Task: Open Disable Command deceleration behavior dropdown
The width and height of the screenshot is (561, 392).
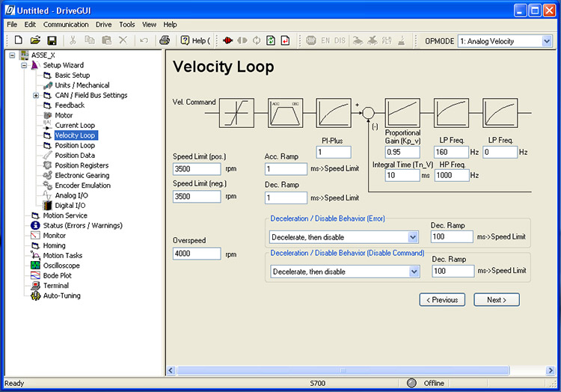Action: tap(414, 272)
